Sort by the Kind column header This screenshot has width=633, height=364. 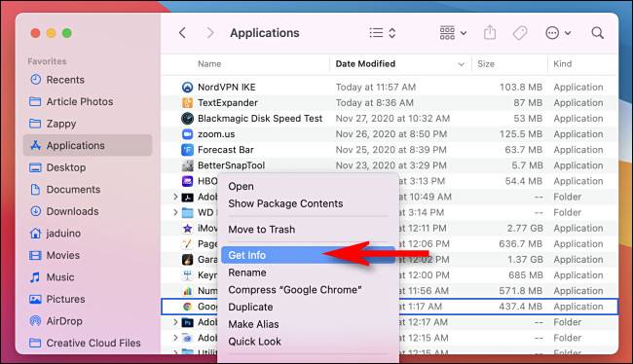(x=562, y=64)
